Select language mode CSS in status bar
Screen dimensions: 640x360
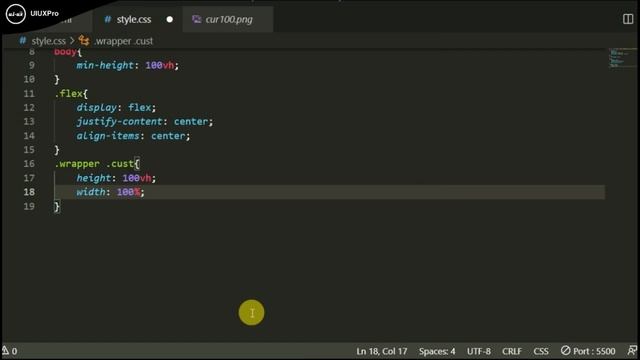coord(541,351)
